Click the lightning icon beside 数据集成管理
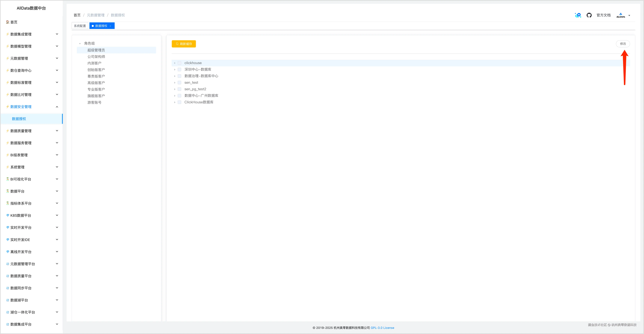 pos(8,34)
